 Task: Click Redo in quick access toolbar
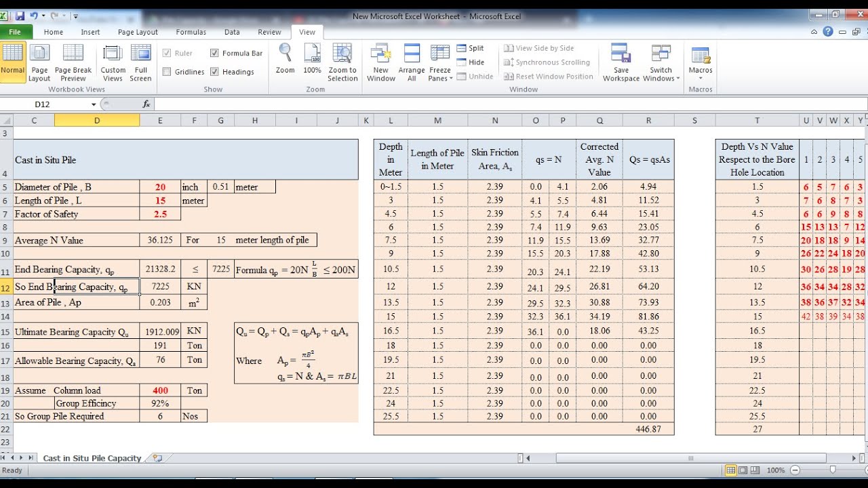pos(54,16)
